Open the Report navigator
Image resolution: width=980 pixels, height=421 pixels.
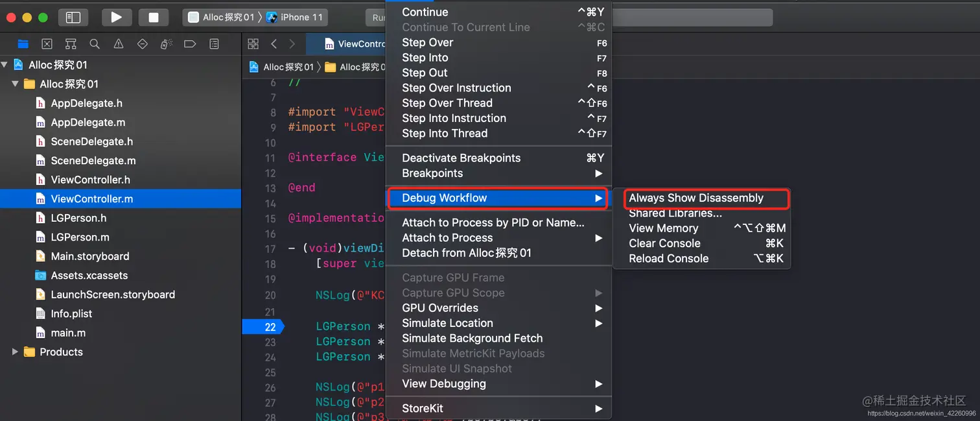coord(214,44)
